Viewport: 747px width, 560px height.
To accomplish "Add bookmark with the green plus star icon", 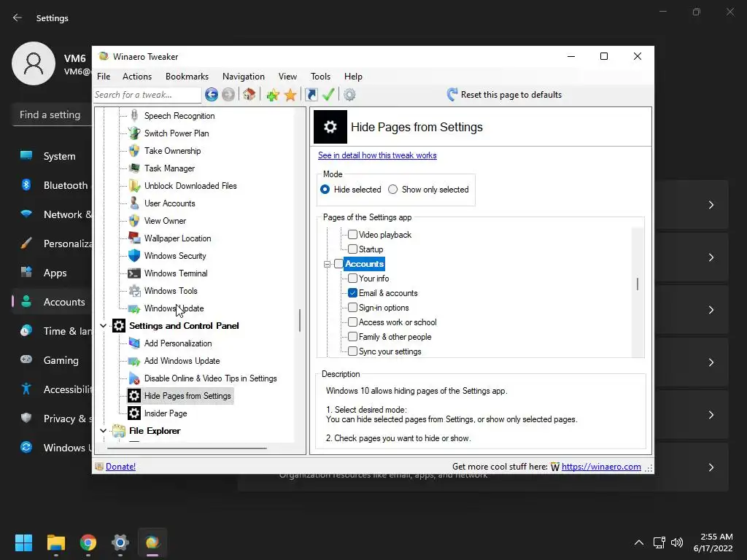I will click(x=273, y=95).
